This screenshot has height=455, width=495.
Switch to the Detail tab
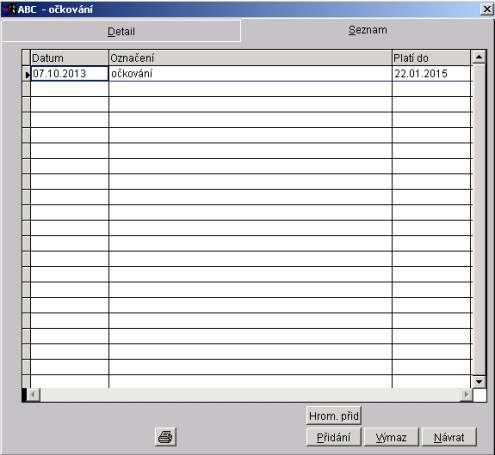point(121,31)
